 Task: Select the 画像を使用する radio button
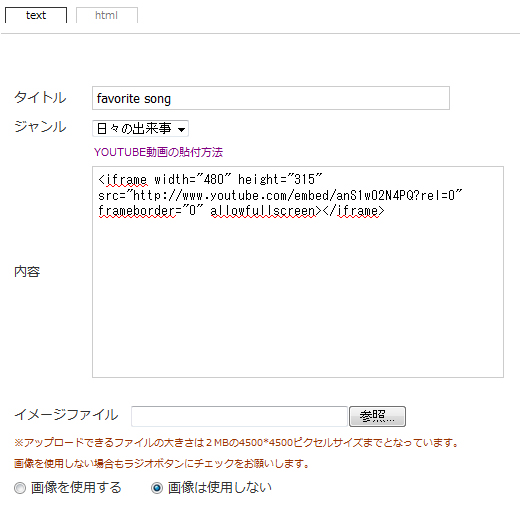tap(20, 488)
